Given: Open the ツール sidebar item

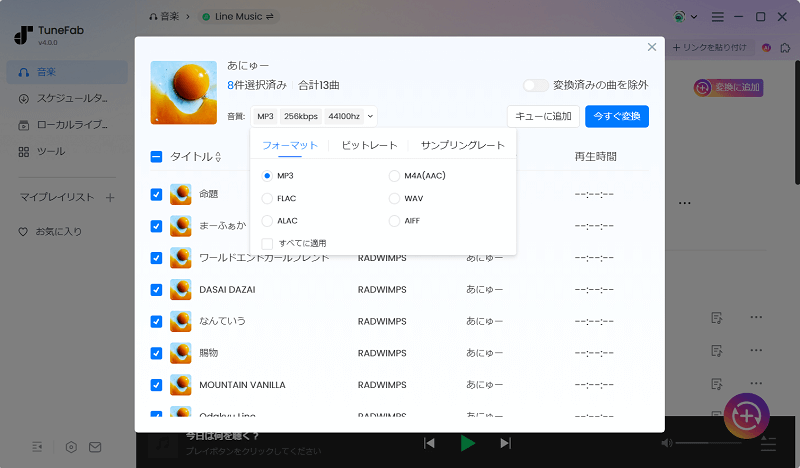Looking at the screenshot, I should point(67,152).
